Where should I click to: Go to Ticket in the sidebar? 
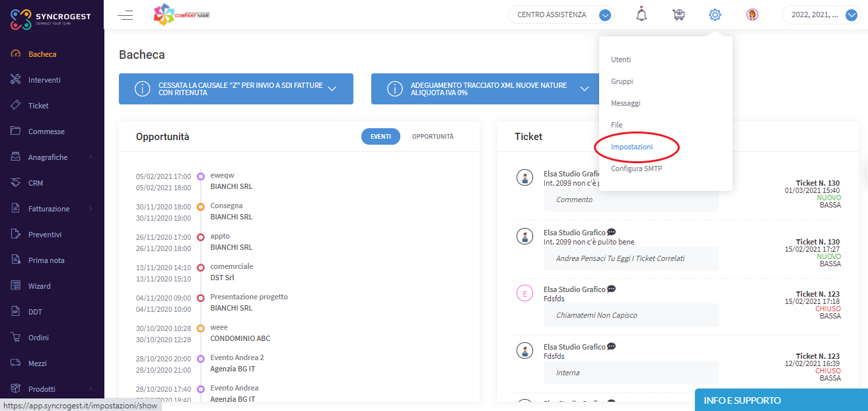[38, 106]
